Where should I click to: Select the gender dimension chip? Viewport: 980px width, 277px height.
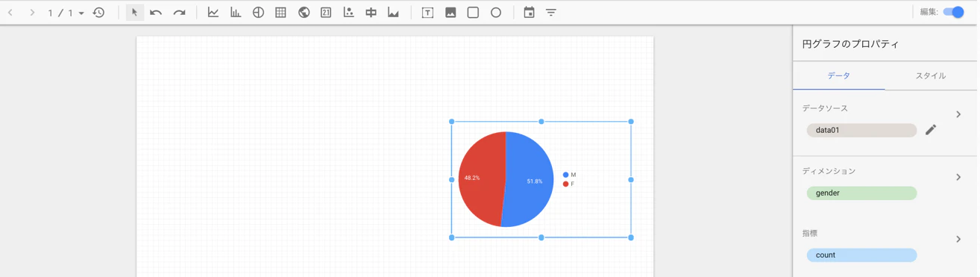click(x=861, y=193)
